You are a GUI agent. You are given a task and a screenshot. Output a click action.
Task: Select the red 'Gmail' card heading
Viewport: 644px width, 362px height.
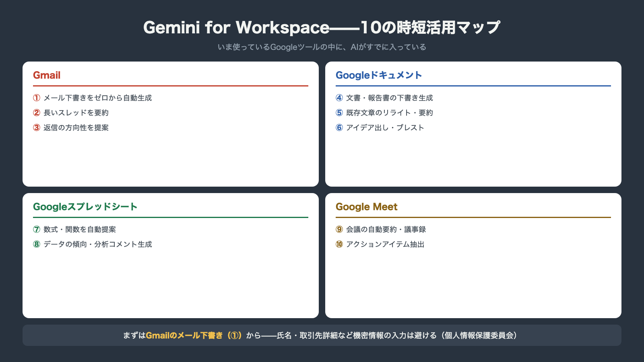pyautogui.click(x=47, y=75)
